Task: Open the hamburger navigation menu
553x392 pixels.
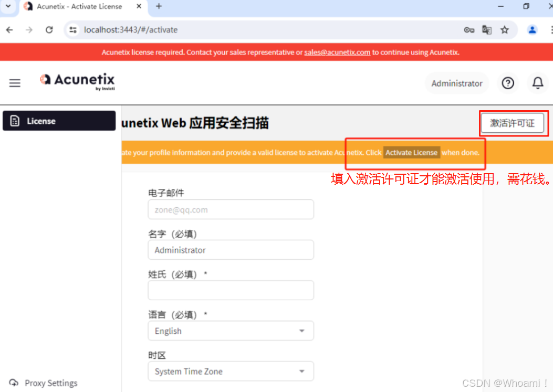Action: 15,83
